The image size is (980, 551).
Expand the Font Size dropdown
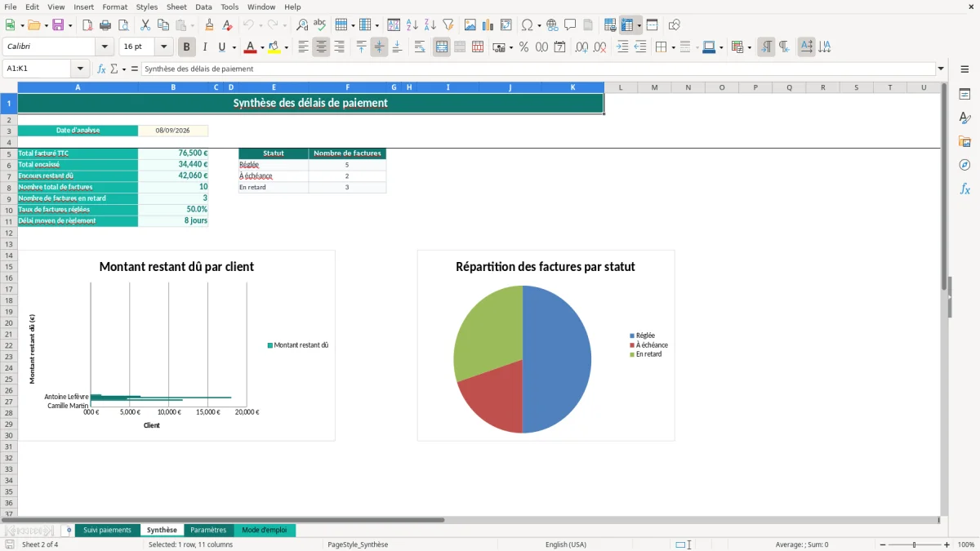point(164,47)
